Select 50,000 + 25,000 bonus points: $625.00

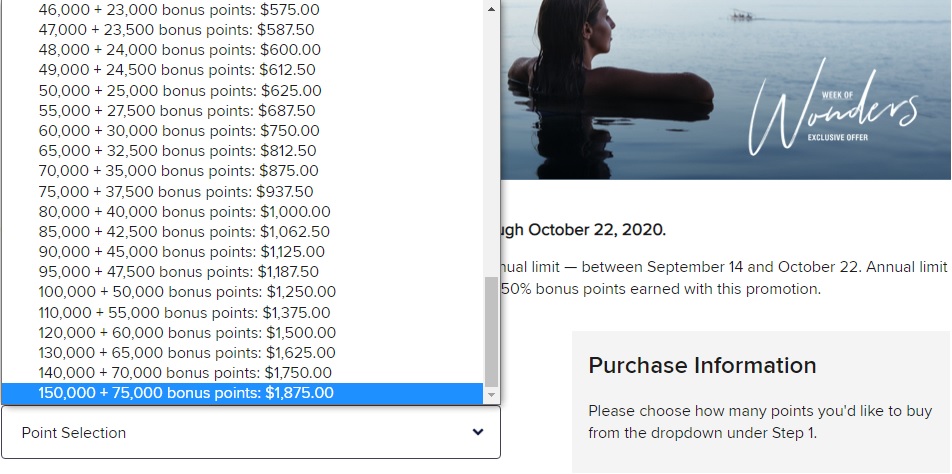point(179,91)
